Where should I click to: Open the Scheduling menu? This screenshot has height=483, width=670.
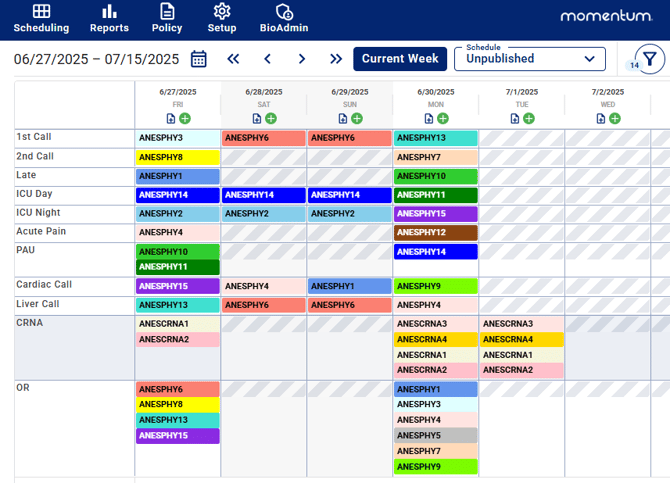[41, 18]
